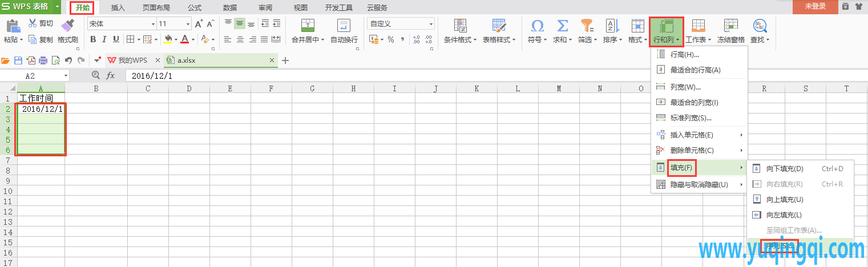Open a new tab with the plus button
Viewport: 868px width, 267px height.
point(285,60)
